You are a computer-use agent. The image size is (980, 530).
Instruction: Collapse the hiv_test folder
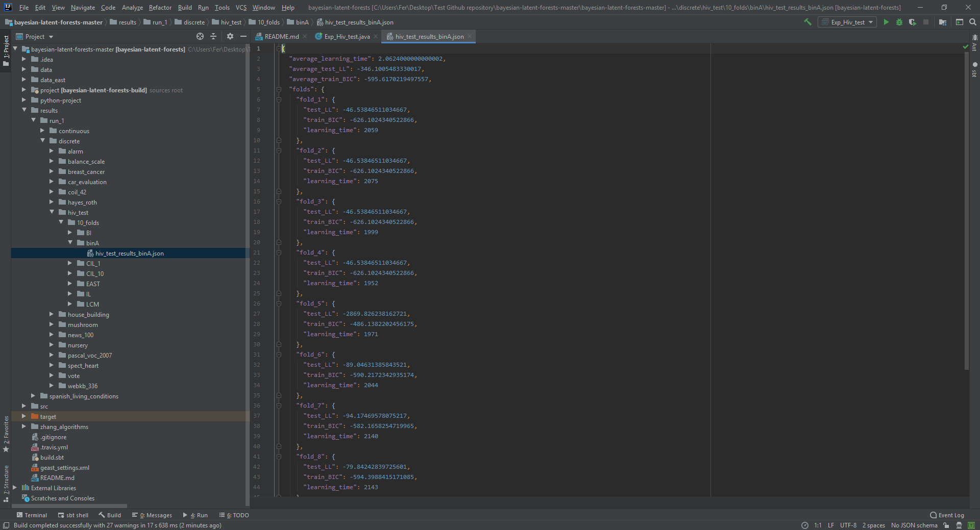pos(52,212)
